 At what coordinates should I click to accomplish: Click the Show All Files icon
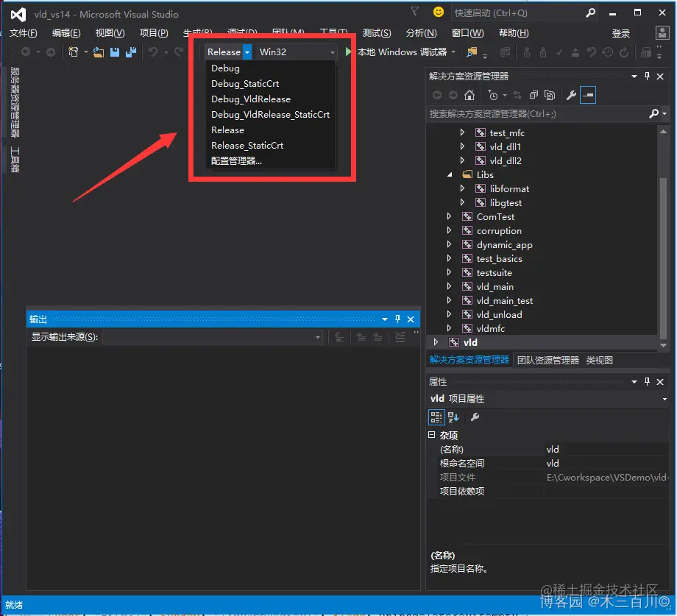point(550,95)
